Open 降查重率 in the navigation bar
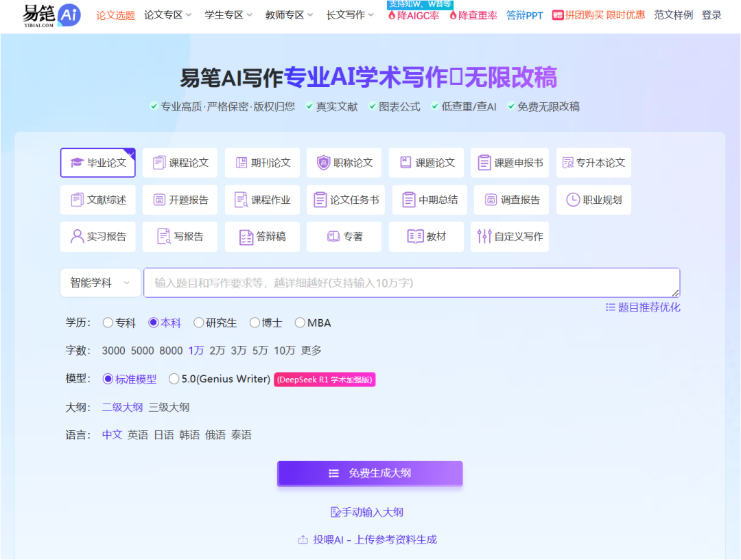741x560 pixels. (473, 16)
